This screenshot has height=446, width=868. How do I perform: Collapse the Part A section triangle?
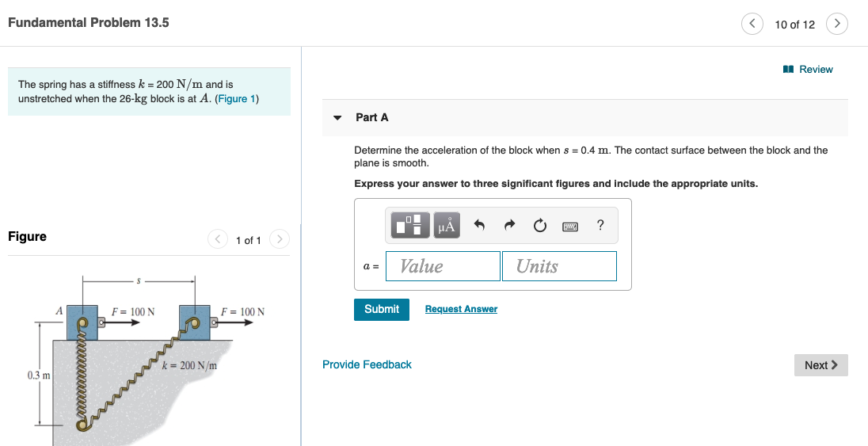pyautogui.click(x=337, y=117)
